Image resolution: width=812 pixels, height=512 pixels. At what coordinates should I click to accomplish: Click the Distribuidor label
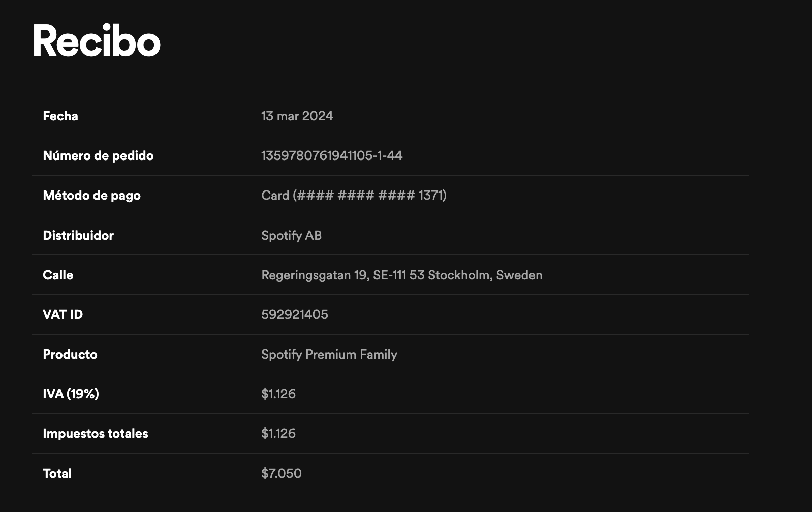tap(78, 235)
